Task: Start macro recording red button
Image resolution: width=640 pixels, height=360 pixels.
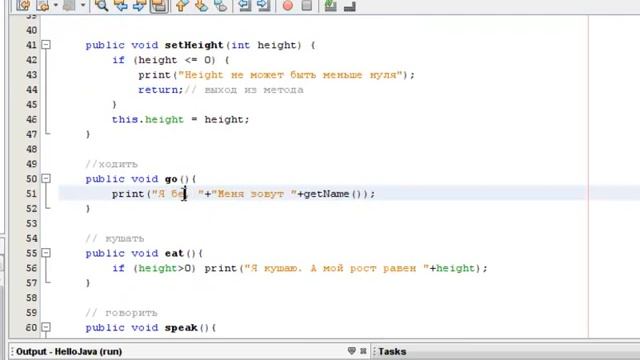Action: 288,5
